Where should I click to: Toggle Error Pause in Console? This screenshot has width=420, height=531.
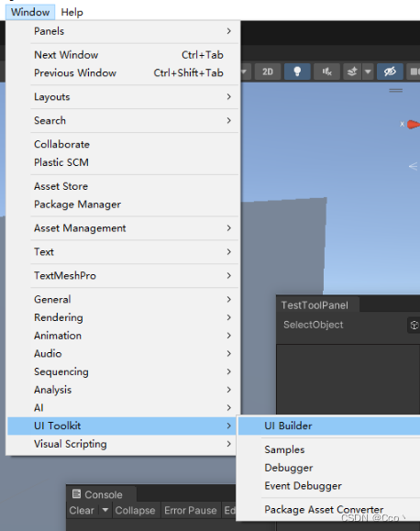[x=191, y=510]
